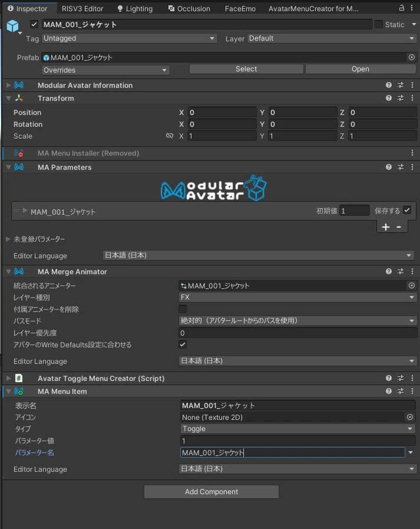Screen dimensions: 420x529
Task: Expand Avatar Toggle Menu Creator script
Action: [x=8, y=378]
